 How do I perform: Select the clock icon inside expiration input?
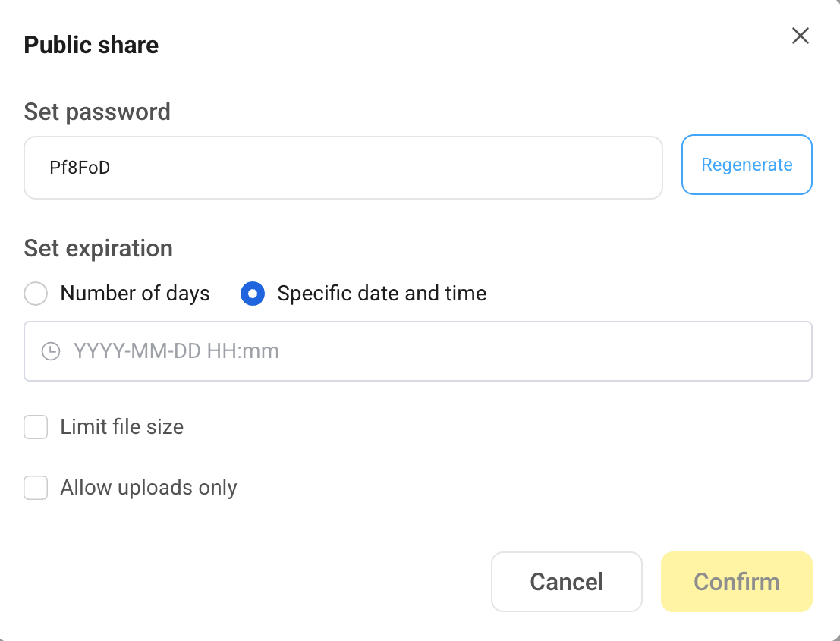point(50,351)
